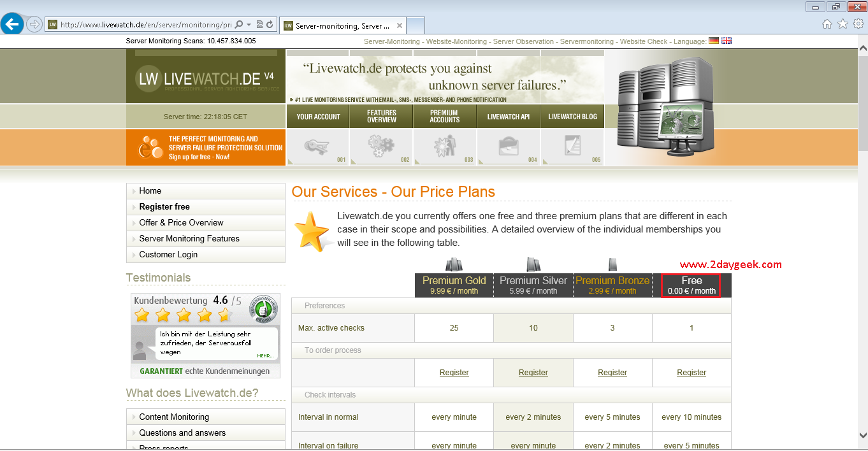Select Register free in the sidebar
The height and width of the screenshot is (451, 868).
coord(206,207)
